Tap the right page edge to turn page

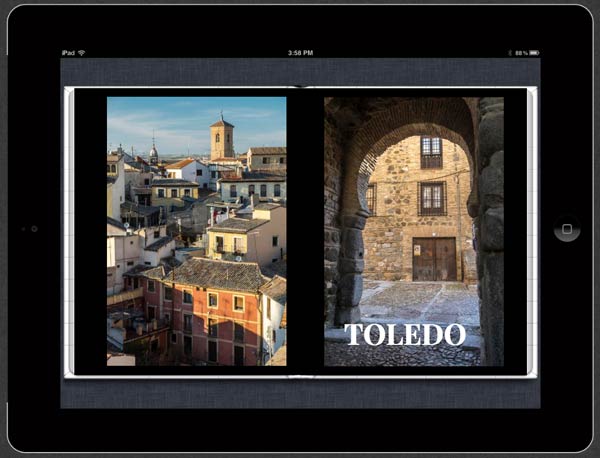pos(532,231)
